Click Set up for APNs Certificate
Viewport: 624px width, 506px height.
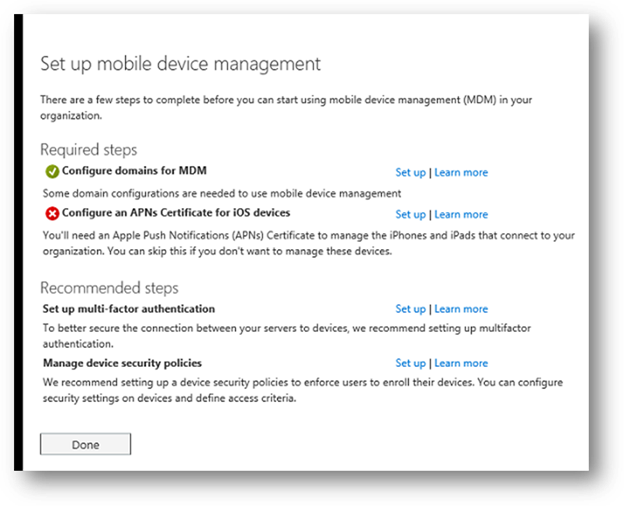[410, 214]
